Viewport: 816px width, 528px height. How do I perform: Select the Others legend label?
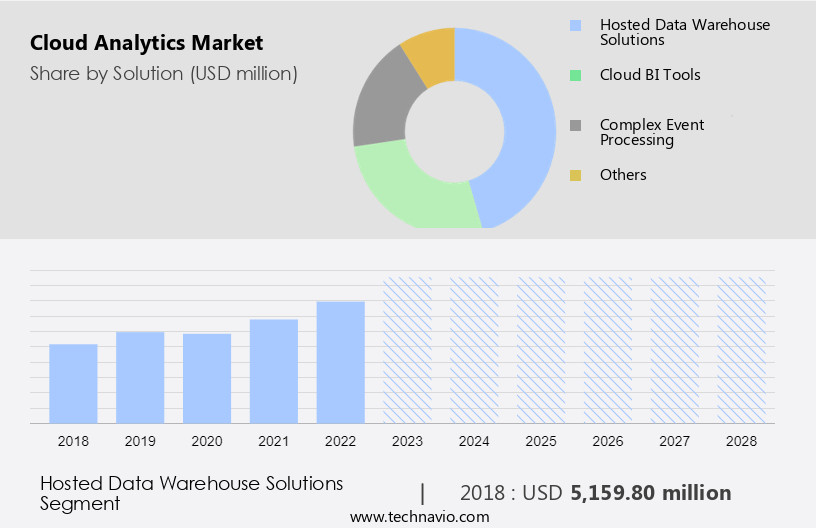[x=623, y=175]
